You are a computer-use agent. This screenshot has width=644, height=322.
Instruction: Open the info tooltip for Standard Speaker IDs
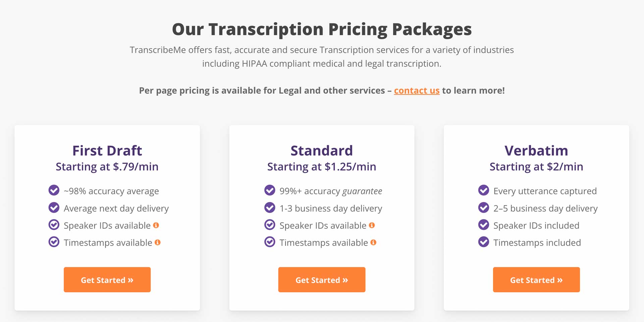pos(372,225)
